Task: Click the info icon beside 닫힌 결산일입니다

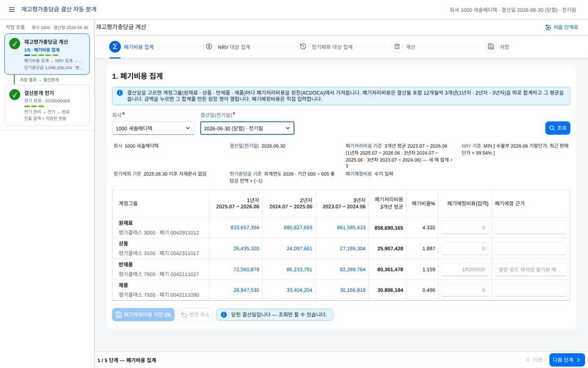Action: (223, 315)
